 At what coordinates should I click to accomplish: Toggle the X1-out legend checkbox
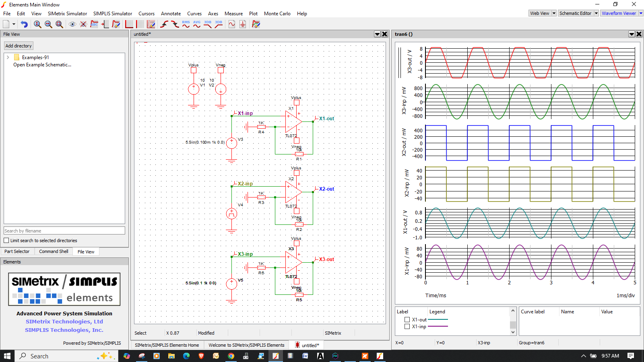click(407, 320)
